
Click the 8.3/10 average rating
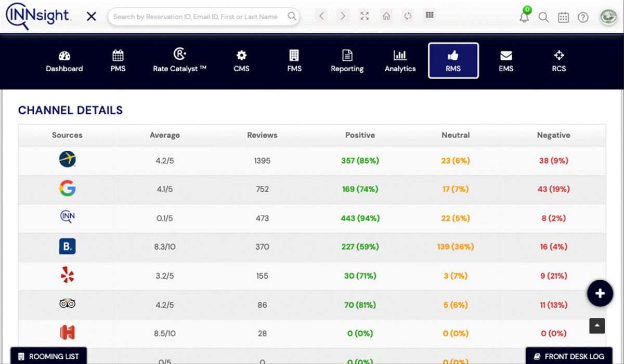pyautogui.click(x=165, y=246)
